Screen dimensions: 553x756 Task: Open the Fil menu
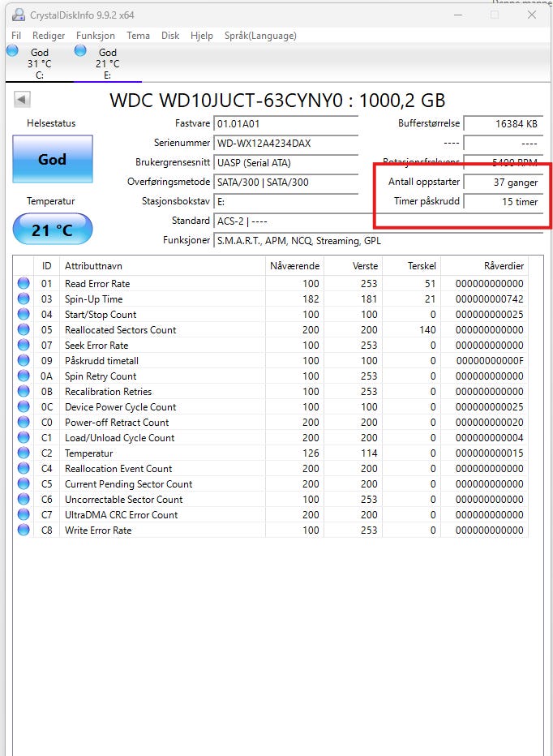click(x=16, y=36)
